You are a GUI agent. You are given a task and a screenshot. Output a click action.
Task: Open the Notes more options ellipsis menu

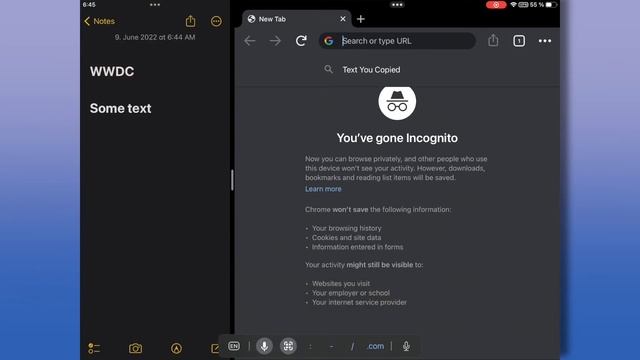[216, 21]
